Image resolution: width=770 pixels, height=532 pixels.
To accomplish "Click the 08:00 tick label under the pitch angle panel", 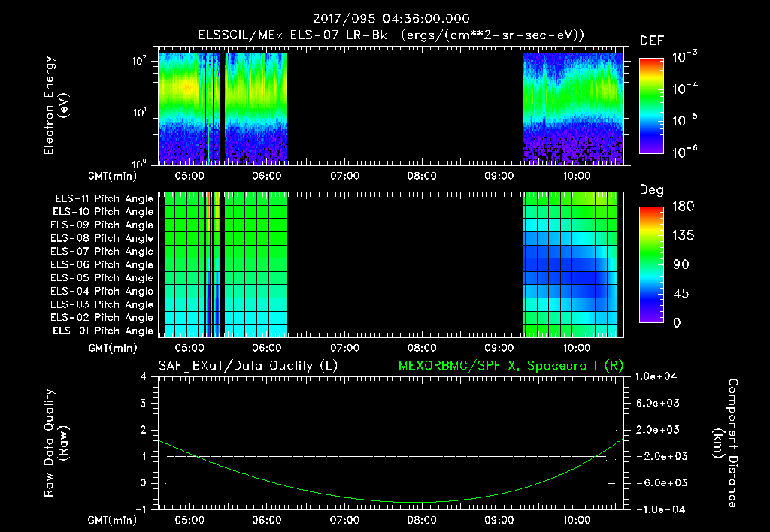I will pyautogui.click(x=422, y=348).
